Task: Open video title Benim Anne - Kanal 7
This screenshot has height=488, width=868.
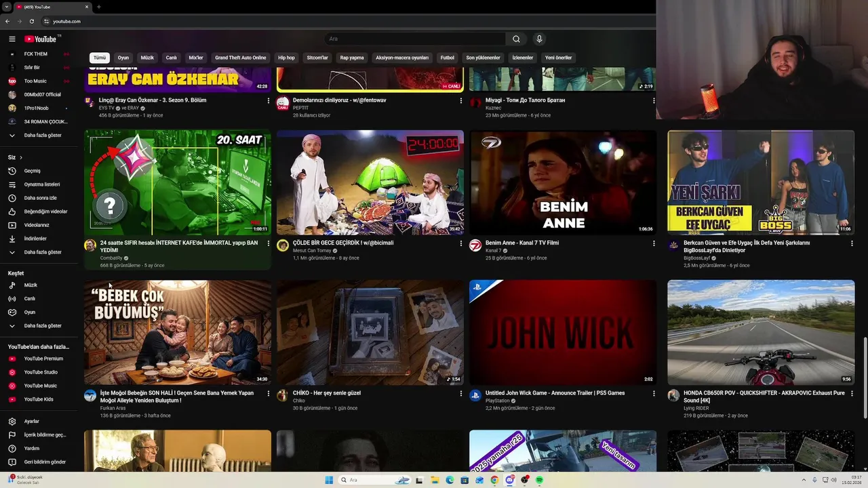Action: point(522,243)
